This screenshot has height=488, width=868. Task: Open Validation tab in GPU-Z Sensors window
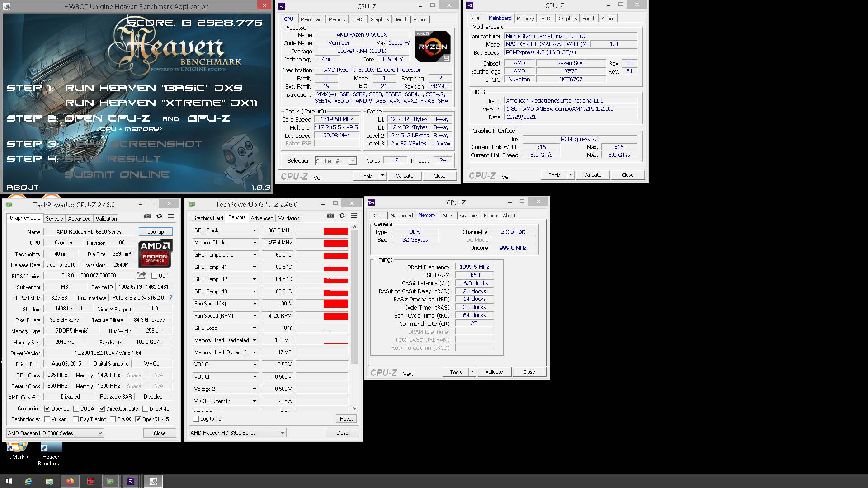coord(288,218)
